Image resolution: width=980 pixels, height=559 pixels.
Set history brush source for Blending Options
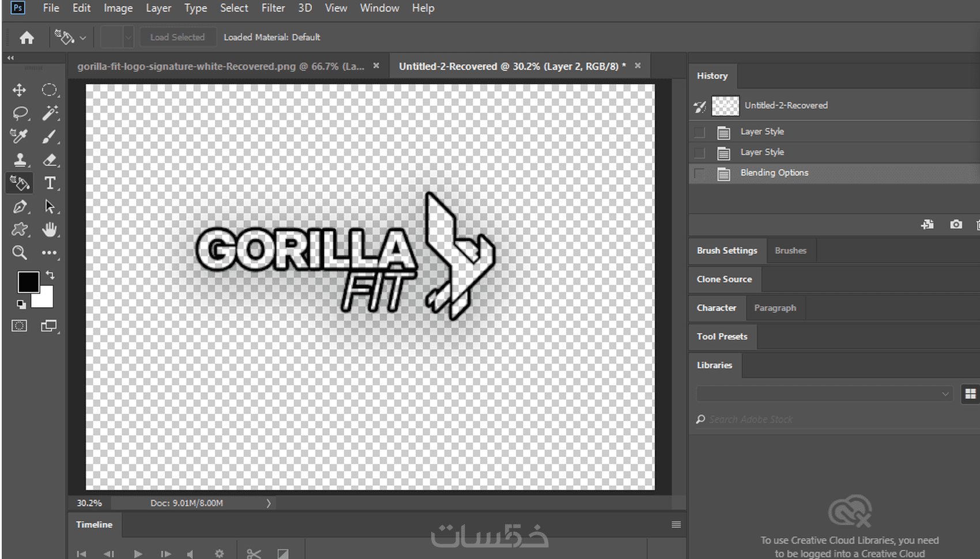tap(699, 173)
